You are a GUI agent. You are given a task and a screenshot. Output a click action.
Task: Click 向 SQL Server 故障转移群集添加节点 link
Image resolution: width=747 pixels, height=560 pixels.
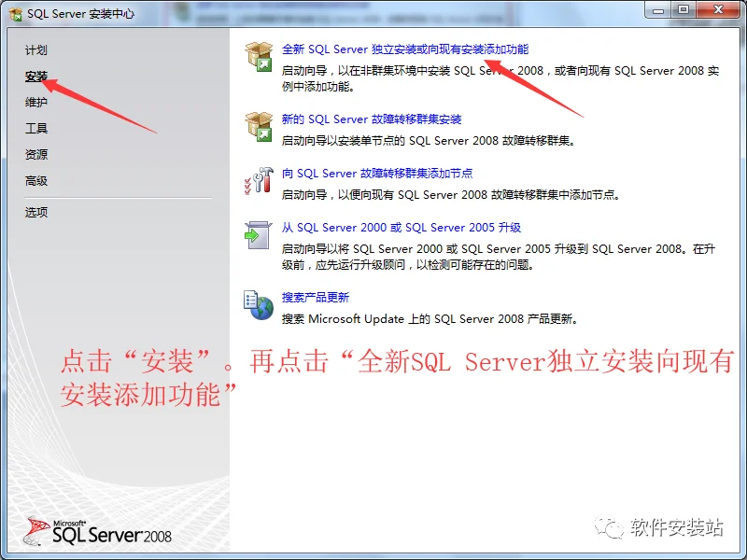(x=377, y=174)
